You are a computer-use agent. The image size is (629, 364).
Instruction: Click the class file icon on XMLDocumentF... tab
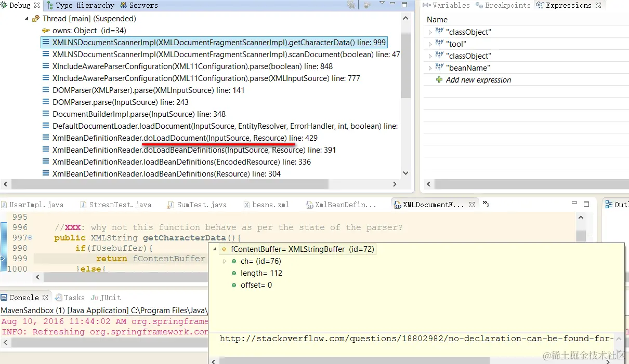(398, 205)
